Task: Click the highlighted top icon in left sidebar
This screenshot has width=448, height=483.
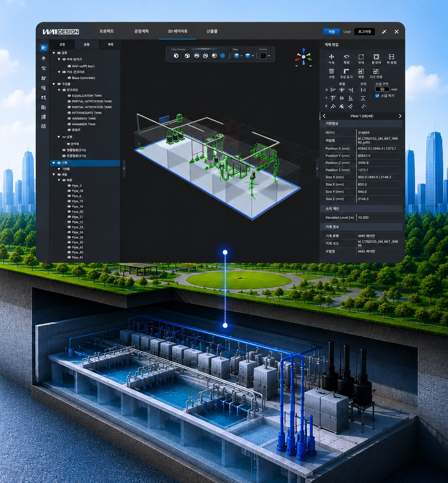Action: coord(43,48)
